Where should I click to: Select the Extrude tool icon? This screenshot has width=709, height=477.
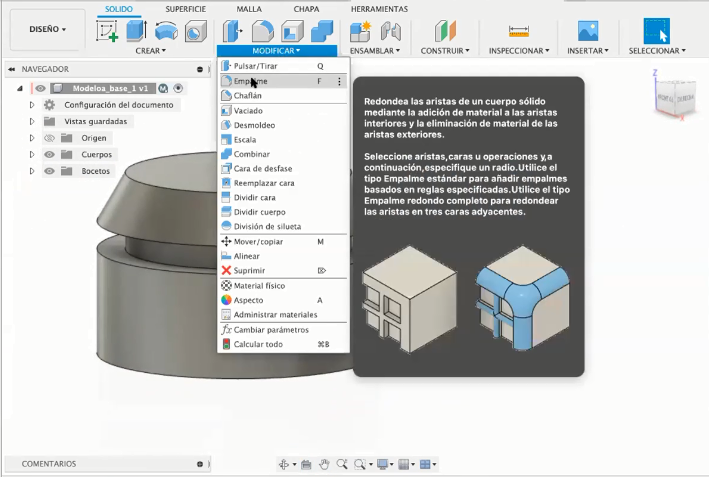pyautogui.click(x=136, y=31)
